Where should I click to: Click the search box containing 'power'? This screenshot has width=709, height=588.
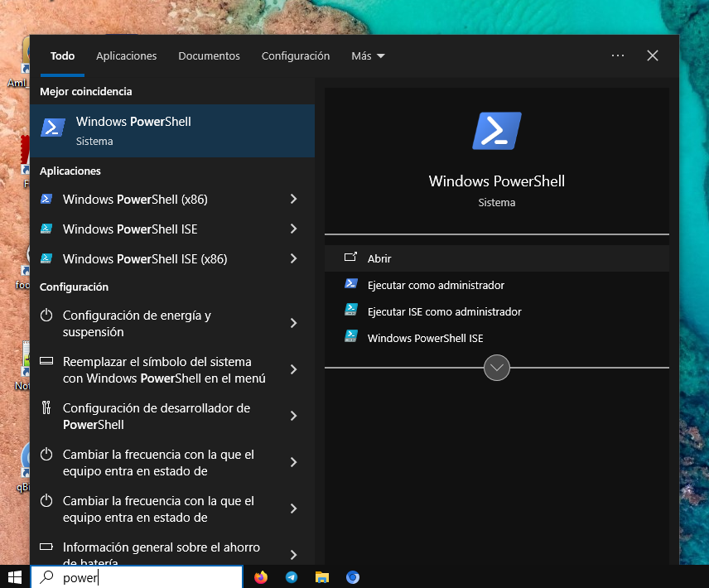coord(137,577)
